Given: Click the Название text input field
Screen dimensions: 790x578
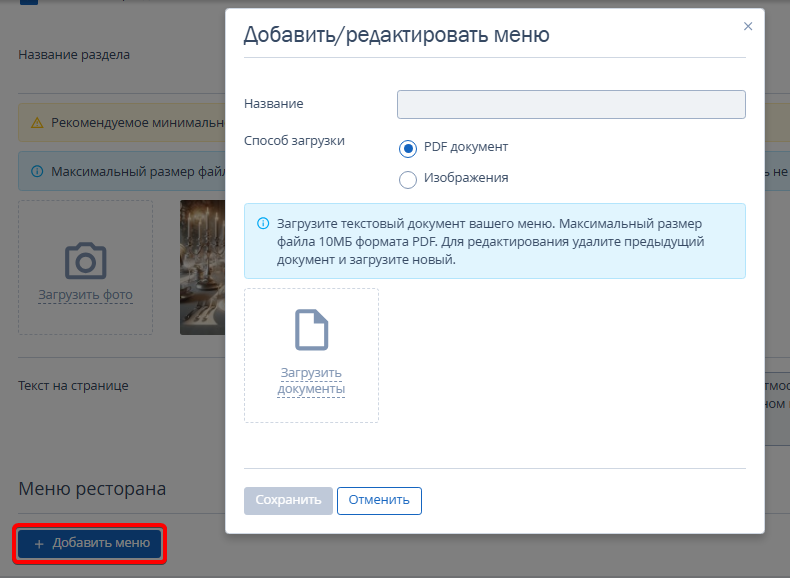Looking at the screenshot, I should [x=571, y=104].
